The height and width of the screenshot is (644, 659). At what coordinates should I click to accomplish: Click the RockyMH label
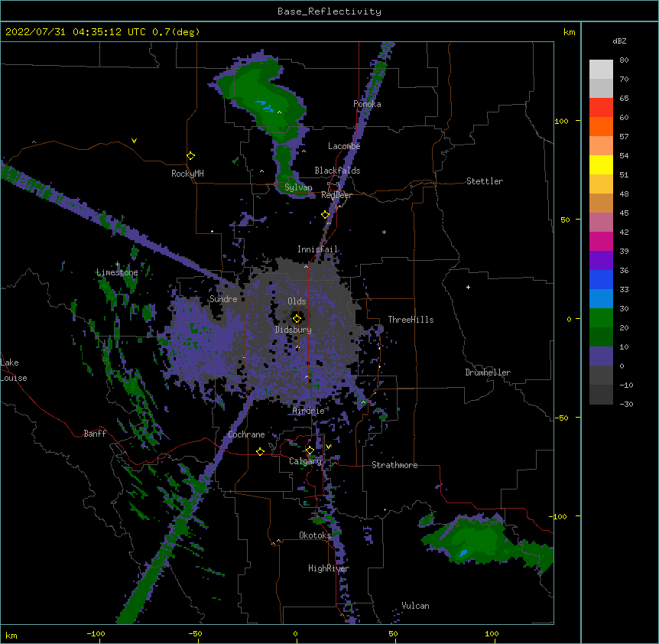pos(187,174)
